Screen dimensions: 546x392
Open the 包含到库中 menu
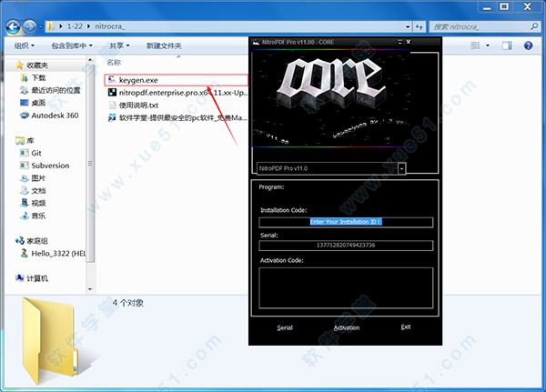72,45
